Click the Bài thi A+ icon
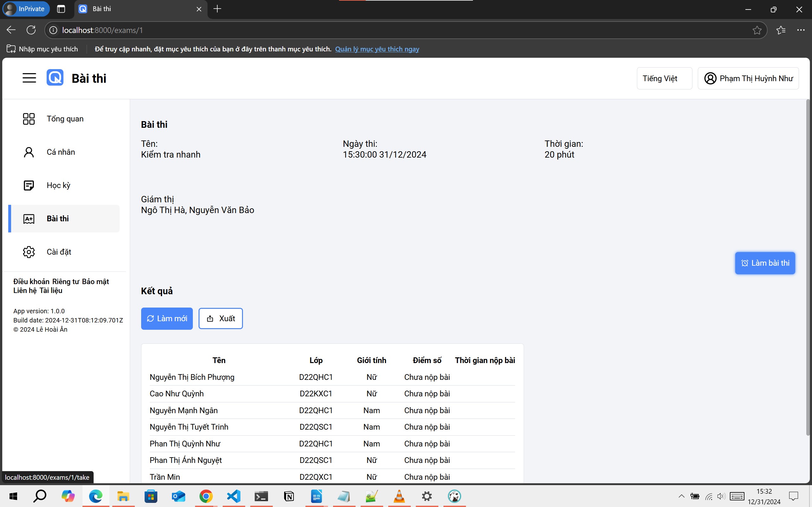The width and height of the screenshot is (812, 507). [x=29, y=219]
